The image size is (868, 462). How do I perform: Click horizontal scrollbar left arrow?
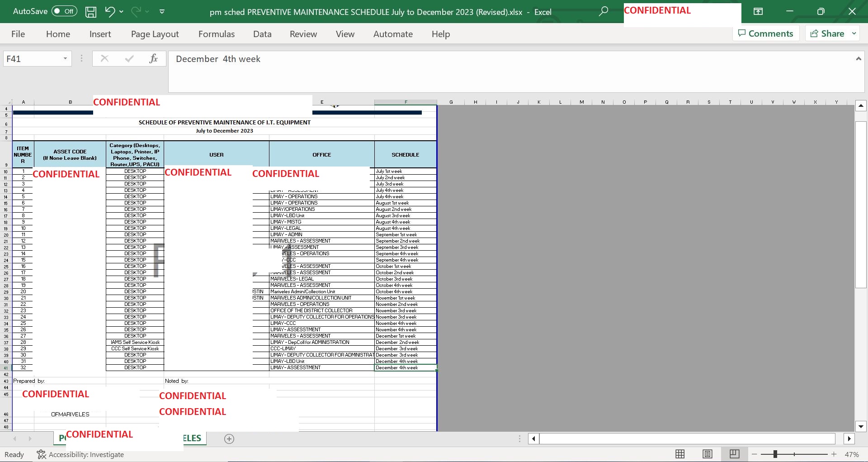point(534,438)
